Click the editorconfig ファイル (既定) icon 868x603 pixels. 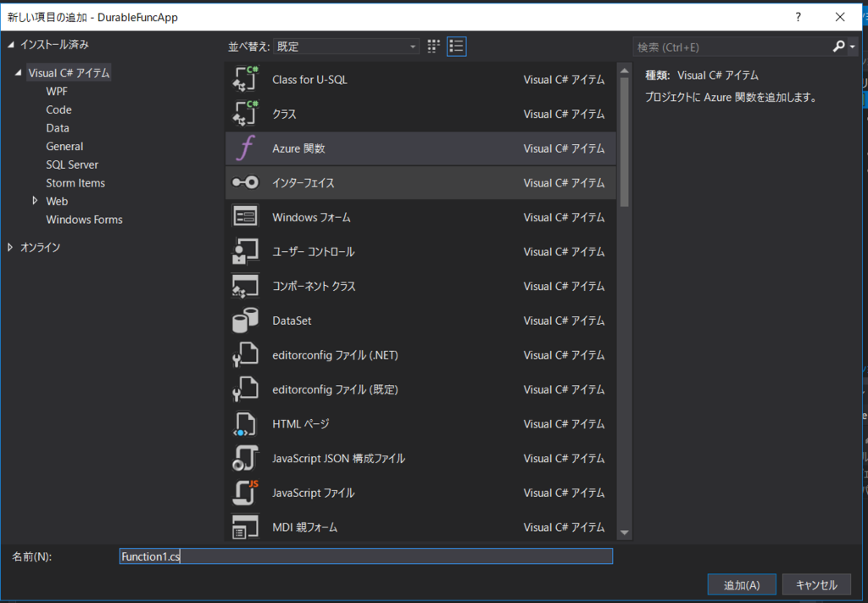[x=245, y=389]
